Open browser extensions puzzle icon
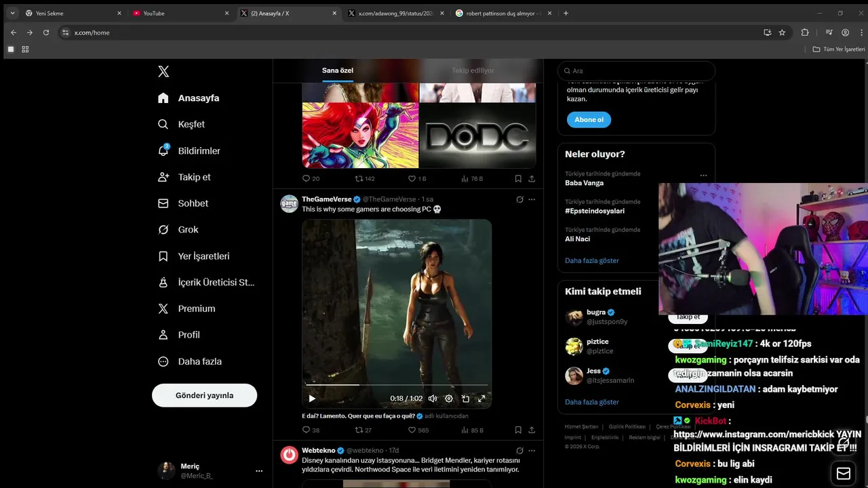 (x=805, y=33)
